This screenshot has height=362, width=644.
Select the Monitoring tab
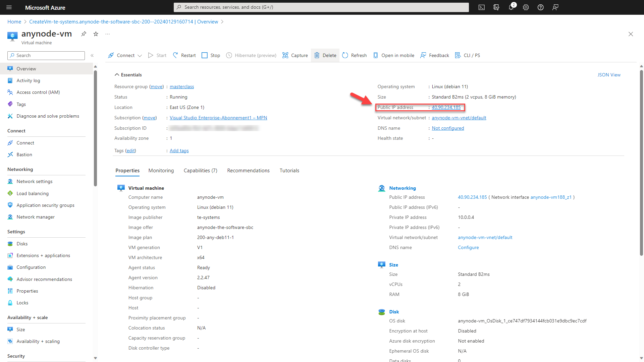(x=161, y=171)
